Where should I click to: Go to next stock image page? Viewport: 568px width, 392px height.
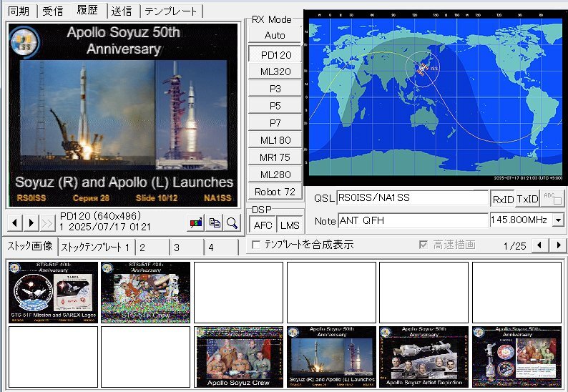coord(559,245)
